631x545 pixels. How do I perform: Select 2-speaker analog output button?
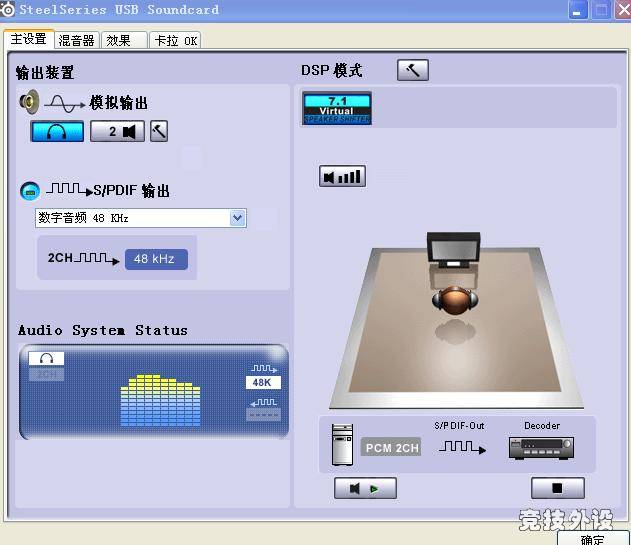pyautogui.click(x=117, y=131)
